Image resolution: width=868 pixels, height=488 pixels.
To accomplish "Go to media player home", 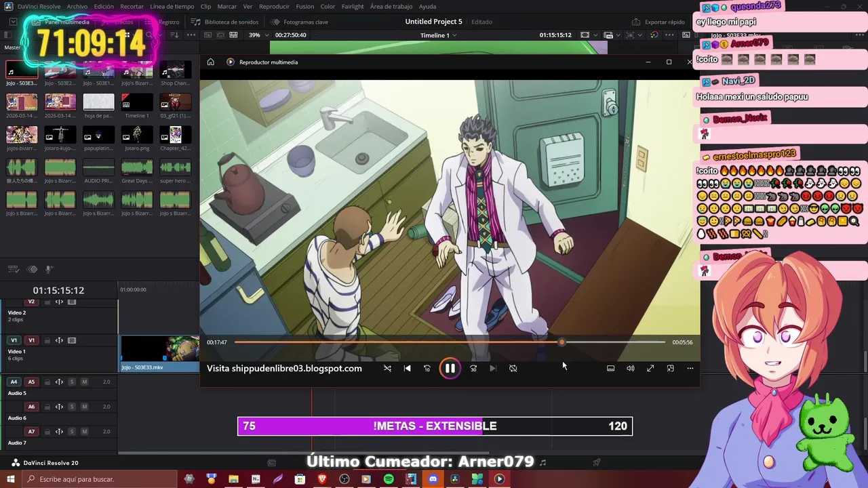I will tap(211, 62).
